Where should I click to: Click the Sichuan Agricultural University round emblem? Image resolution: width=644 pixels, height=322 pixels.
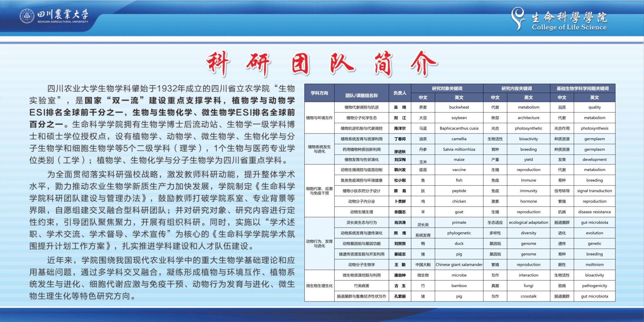coord(27,16)
